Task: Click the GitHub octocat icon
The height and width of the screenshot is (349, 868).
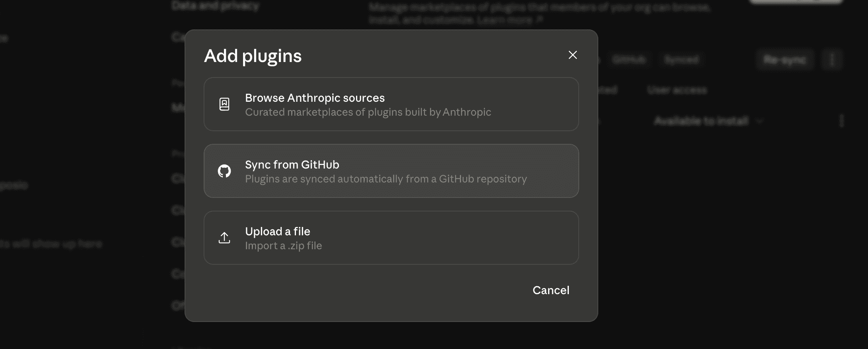Action: click(224, 171)
